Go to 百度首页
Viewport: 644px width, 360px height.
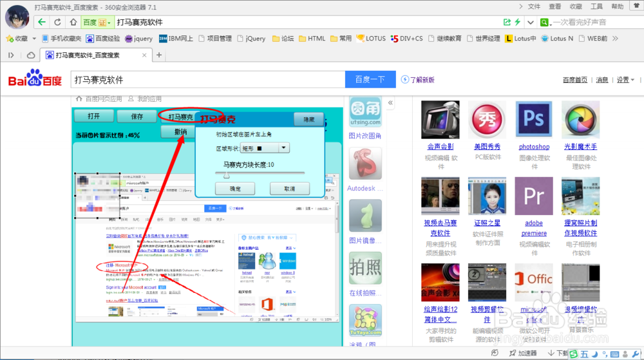pyautogui.click(x=575, y=80)
